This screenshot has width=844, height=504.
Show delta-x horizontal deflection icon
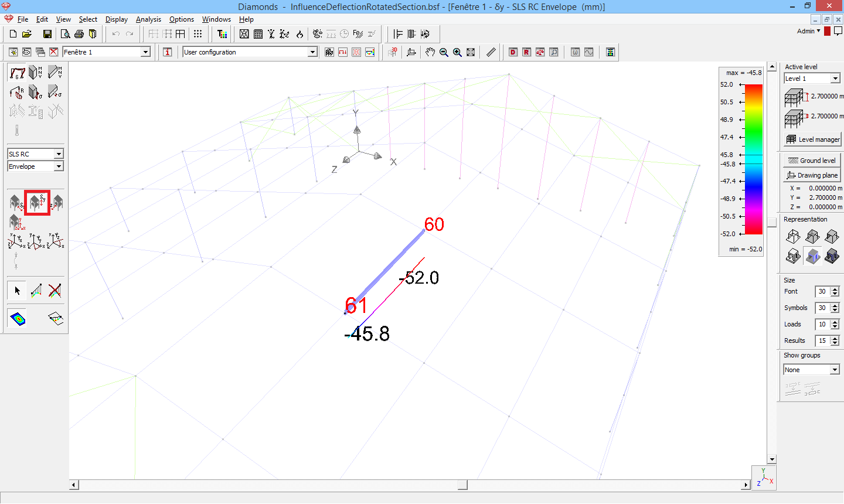click(x=16, y=203)
